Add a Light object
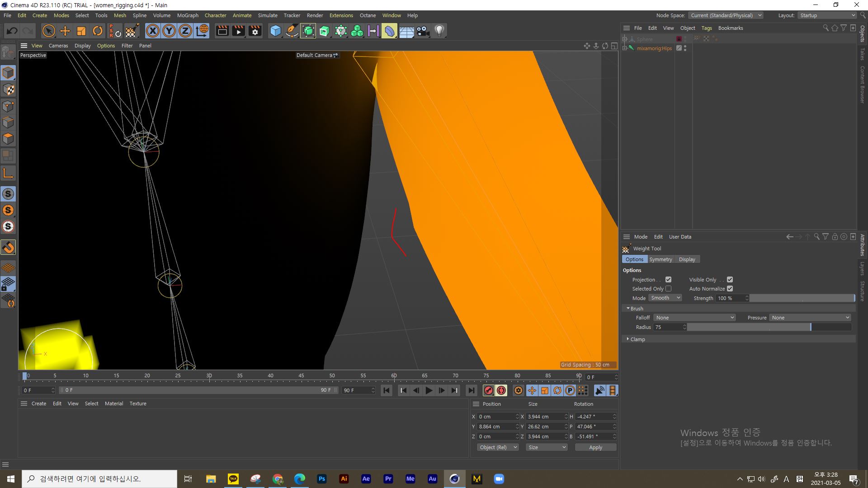The height and width of the screenshot is (488, 868). 439,31
